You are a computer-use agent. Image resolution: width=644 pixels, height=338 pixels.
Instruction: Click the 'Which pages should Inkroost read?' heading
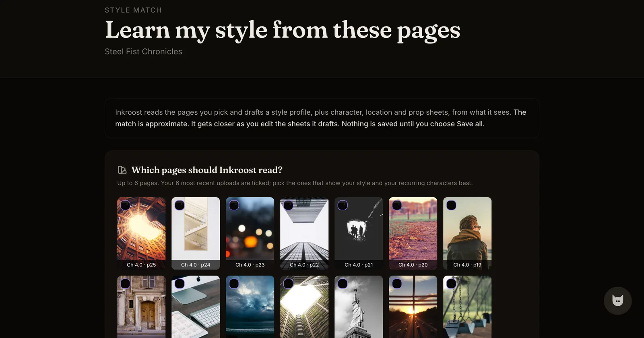[207, 170]
